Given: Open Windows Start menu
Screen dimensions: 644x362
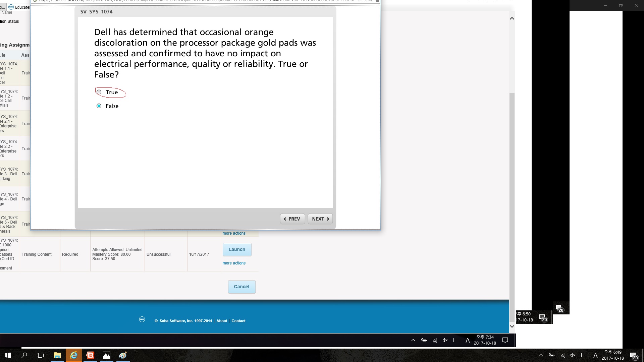Looking at the screenshot, I should click(8, 355).
